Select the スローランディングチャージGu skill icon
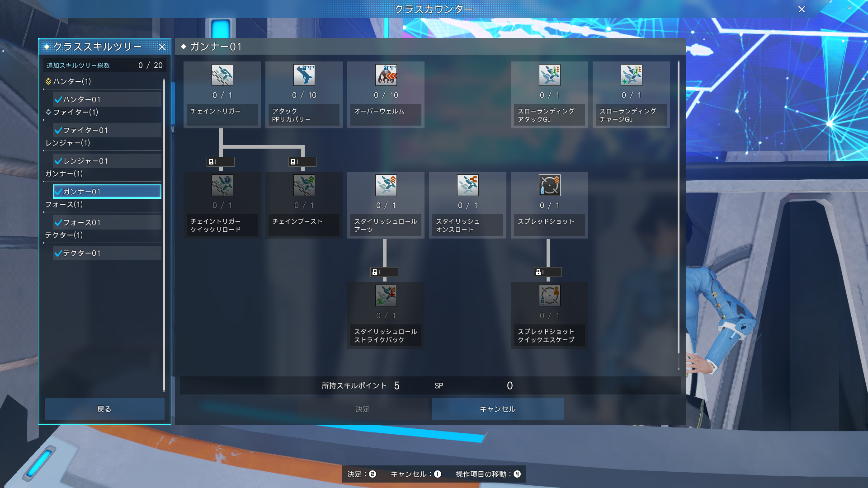 coord(631,75)
